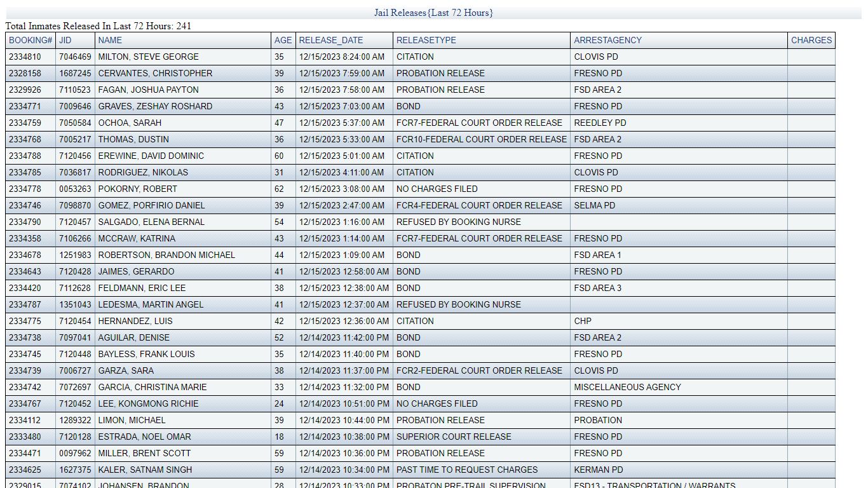
Task: Sort table by BOOKING# column header
Action: [x=31, y=40]
